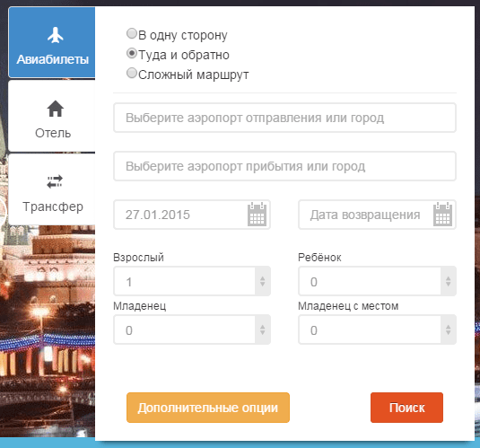Adjust the Младенец с местом spinner arrows
480x448 pixels.
449,329
